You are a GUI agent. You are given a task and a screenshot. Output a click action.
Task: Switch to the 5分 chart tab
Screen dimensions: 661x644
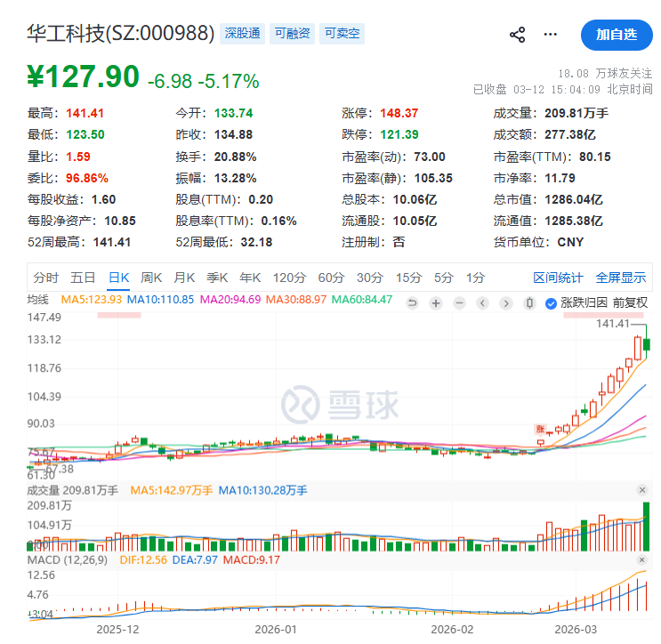coord(444,278)
